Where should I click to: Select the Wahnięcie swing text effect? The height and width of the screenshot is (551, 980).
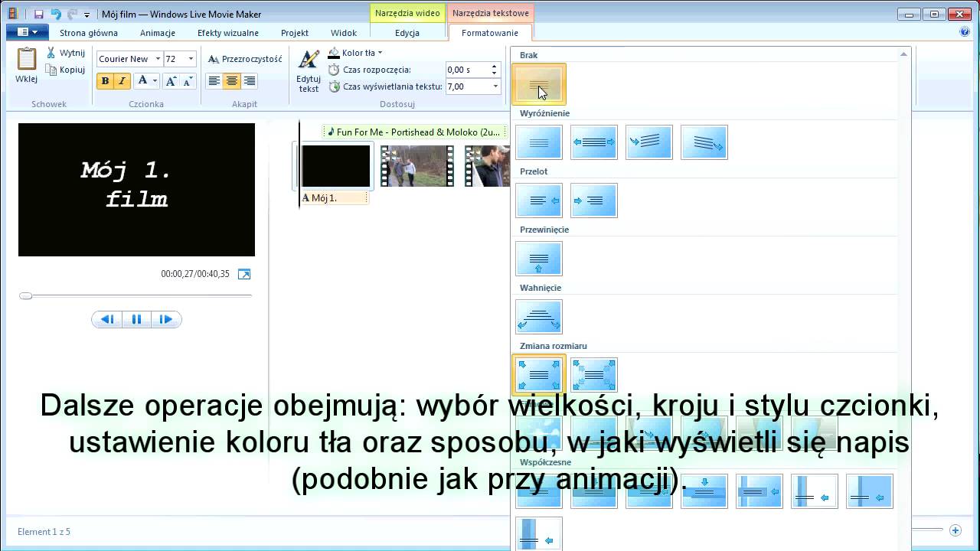(539, 317)
